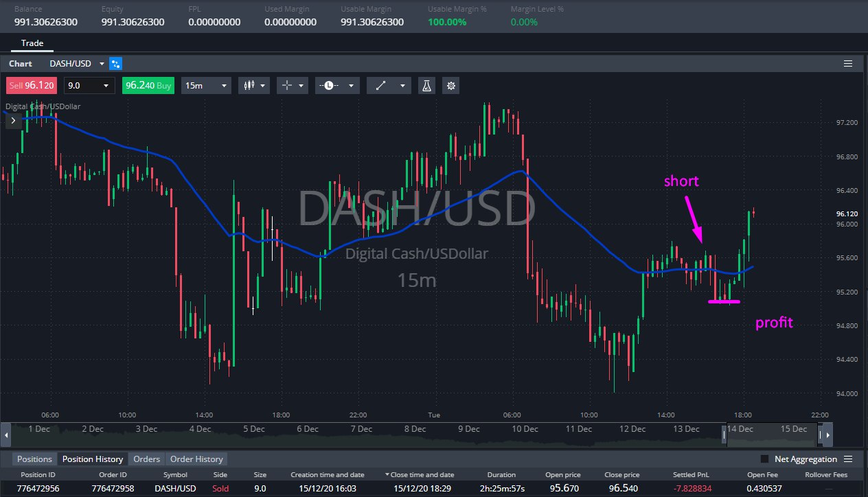This screenshot has height=497, width=868.
Task: Click the navigator scroll-left arrow
Action: (6, 434)
